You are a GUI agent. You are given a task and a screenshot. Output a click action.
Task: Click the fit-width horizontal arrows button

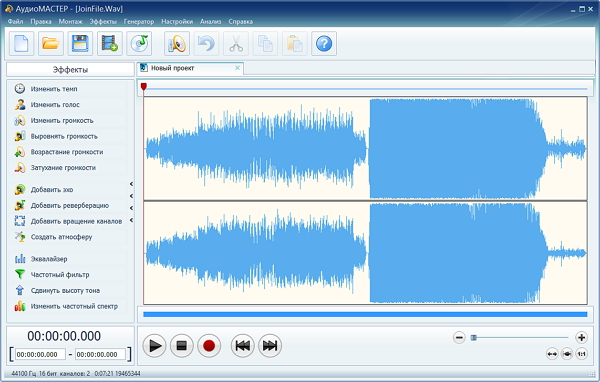pos(552,354)
